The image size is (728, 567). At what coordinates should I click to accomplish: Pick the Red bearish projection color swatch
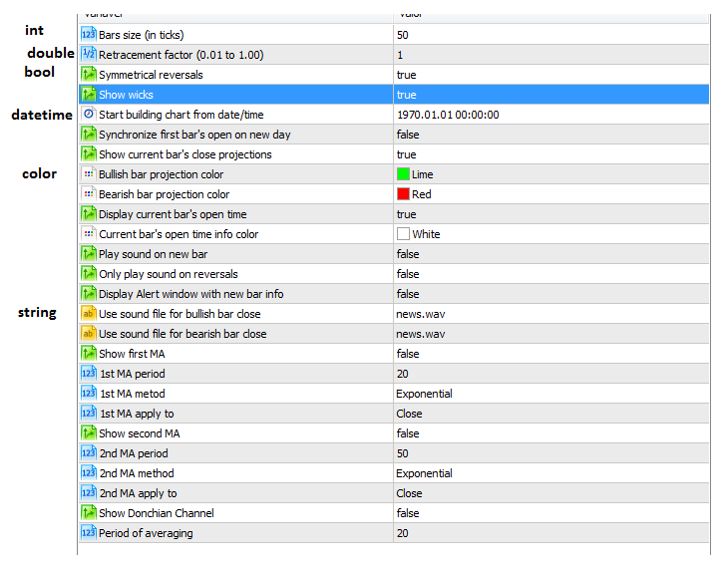(403, 194)
